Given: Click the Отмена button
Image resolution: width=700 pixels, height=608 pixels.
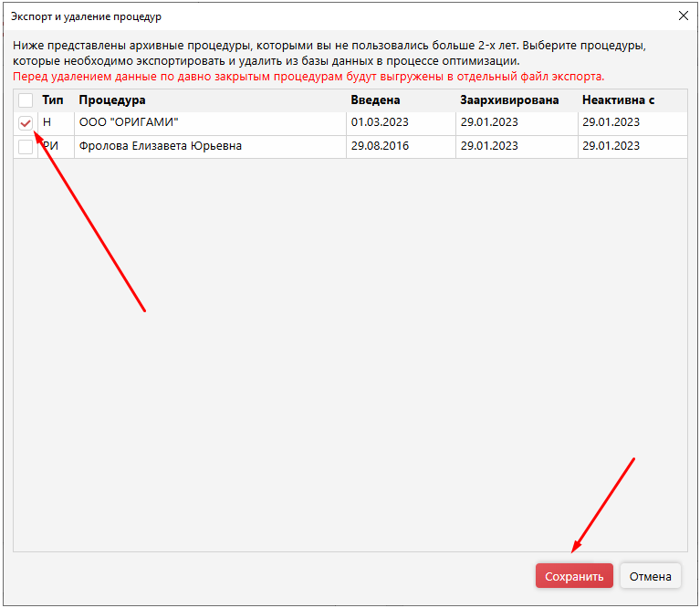Looking at the screenshot, I should (x=652, y=576).
